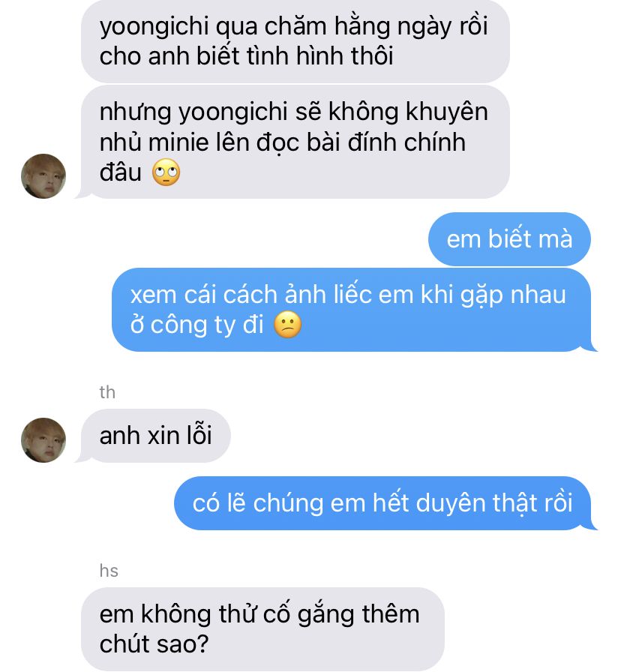Tap the 'anh xin lỗi' gray message bubble
The image size is (621, 672).
155,436
